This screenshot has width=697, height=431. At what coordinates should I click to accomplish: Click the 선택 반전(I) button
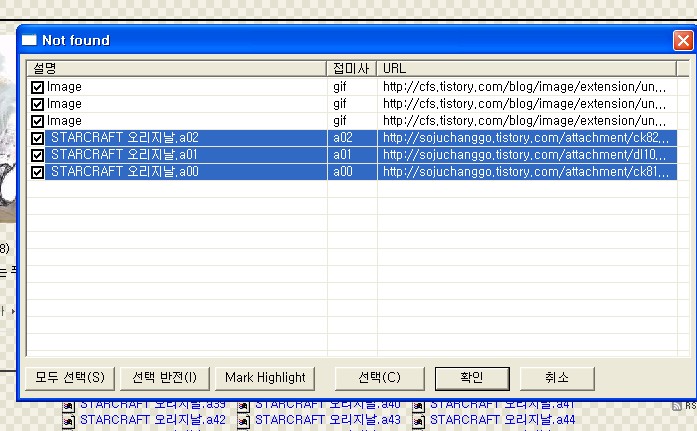pyautogui.click(x=164, y=378)
